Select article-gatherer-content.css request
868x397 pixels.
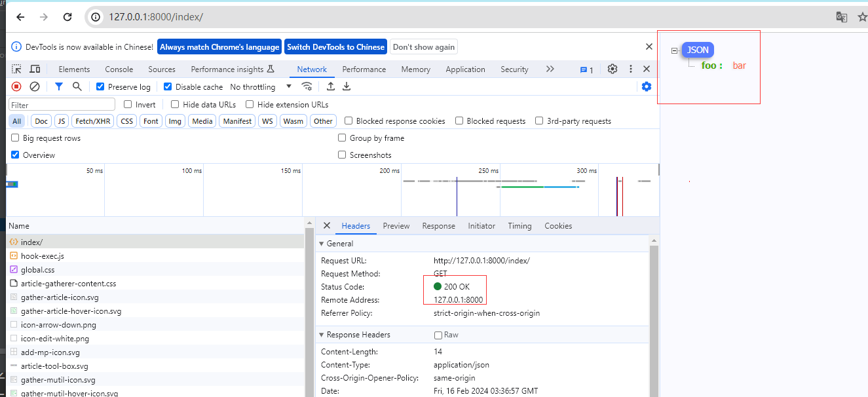(x=155, y=283)
